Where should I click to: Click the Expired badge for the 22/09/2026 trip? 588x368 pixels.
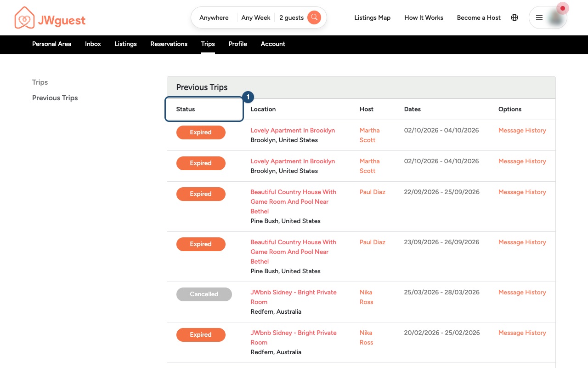(x=201, y=194)
